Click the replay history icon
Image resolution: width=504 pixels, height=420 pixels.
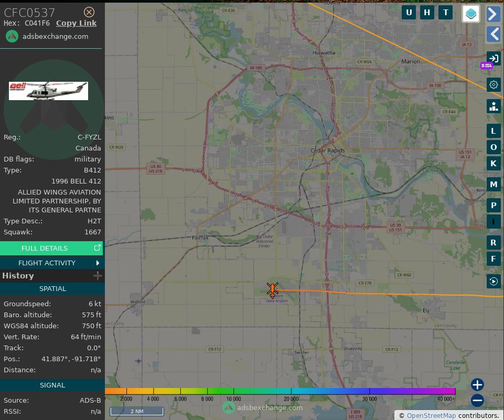pos(494,282)
